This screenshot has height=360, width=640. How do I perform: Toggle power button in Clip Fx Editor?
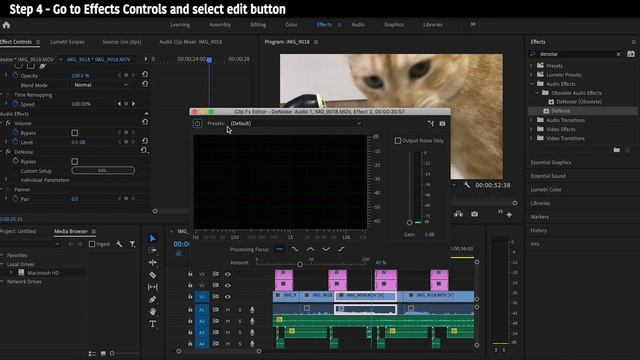(197, 123)
